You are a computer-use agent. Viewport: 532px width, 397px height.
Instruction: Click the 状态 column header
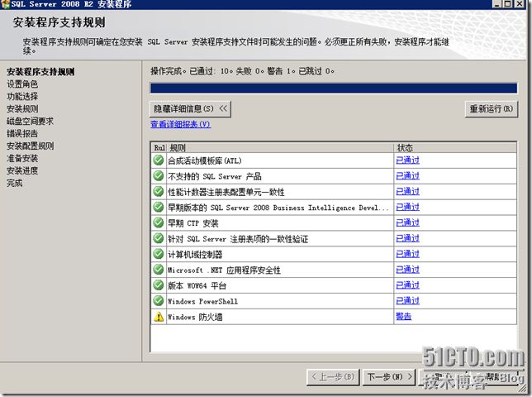455,148
